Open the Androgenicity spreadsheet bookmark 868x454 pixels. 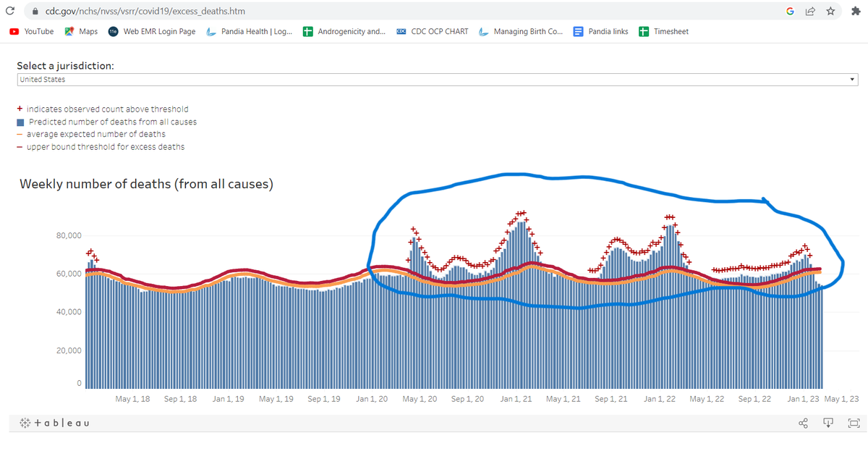coord(344,32)
